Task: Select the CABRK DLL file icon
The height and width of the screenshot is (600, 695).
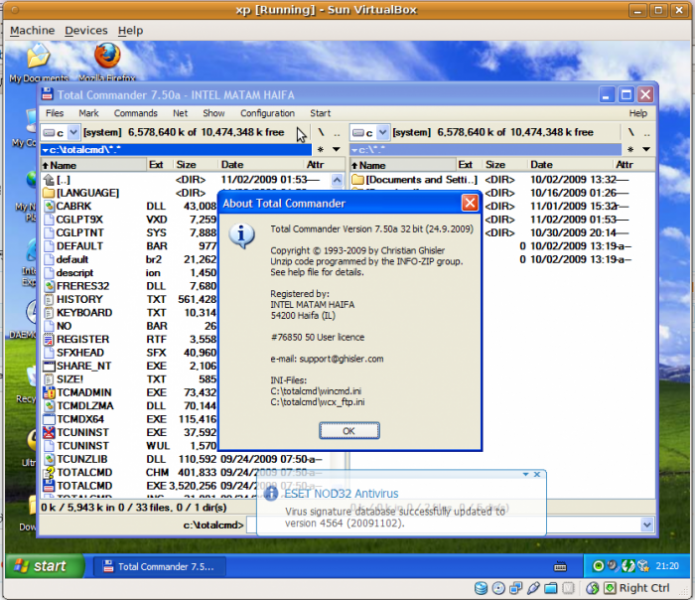Action: pos(49,206)
